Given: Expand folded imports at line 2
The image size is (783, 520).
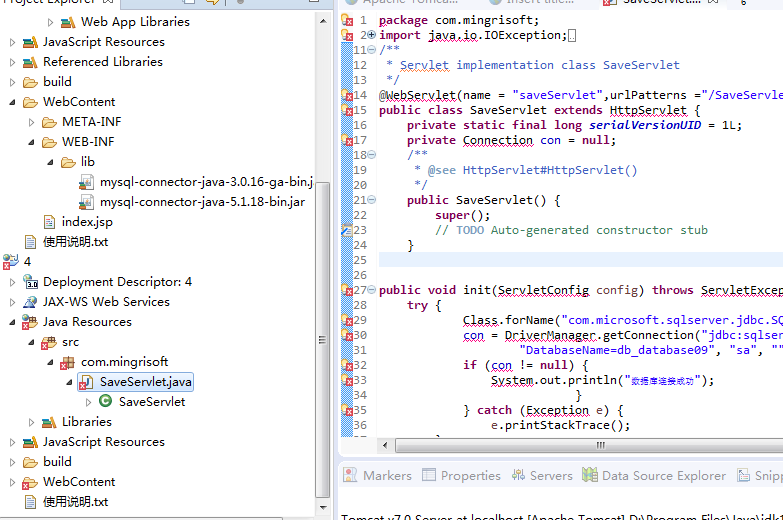Looking at the screenshot, I should [x=372, y=35].
